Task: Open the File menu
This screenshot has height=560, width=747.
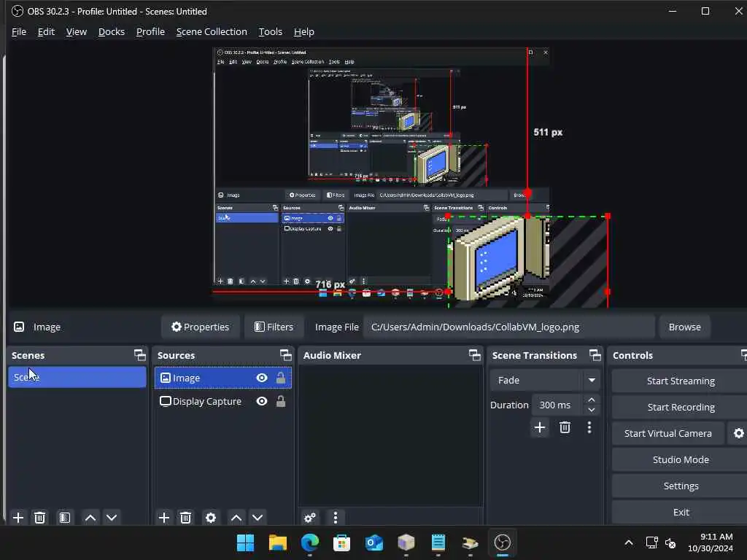Action: point(19,32)
